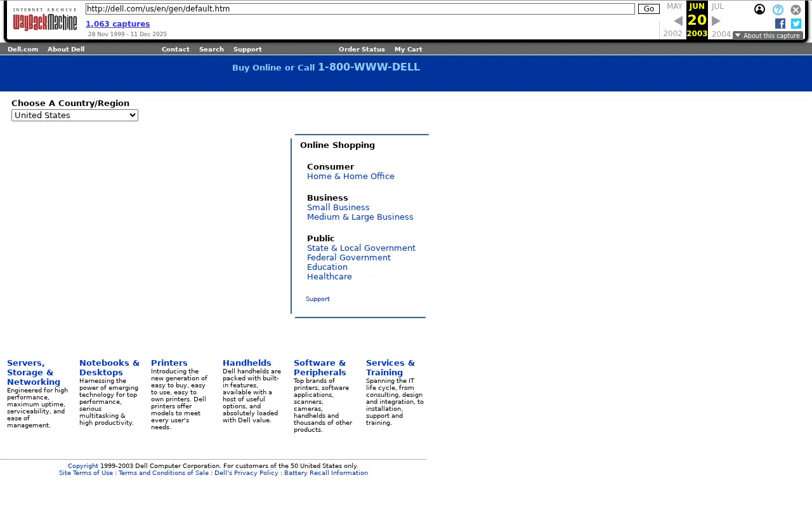Click the Wayback Machine logo
Image resolution: width=812 pixels, height=508 pixels.
45,20
